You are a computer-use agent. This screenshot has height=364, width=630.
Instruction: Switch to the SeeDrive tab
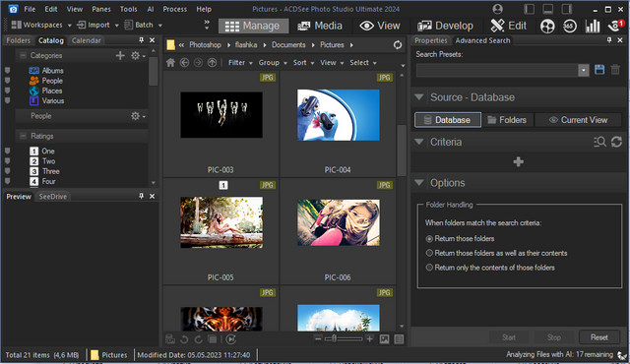(52, 197)
